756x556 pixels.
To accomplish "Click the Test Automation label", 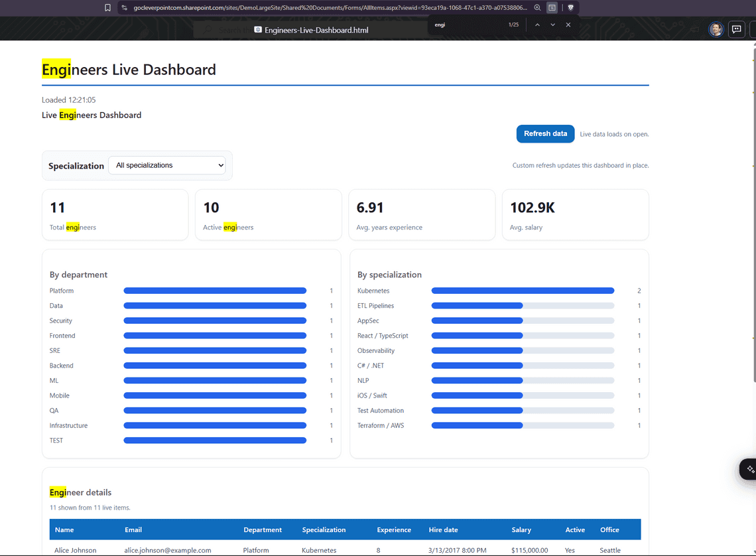I will point(381,411).
